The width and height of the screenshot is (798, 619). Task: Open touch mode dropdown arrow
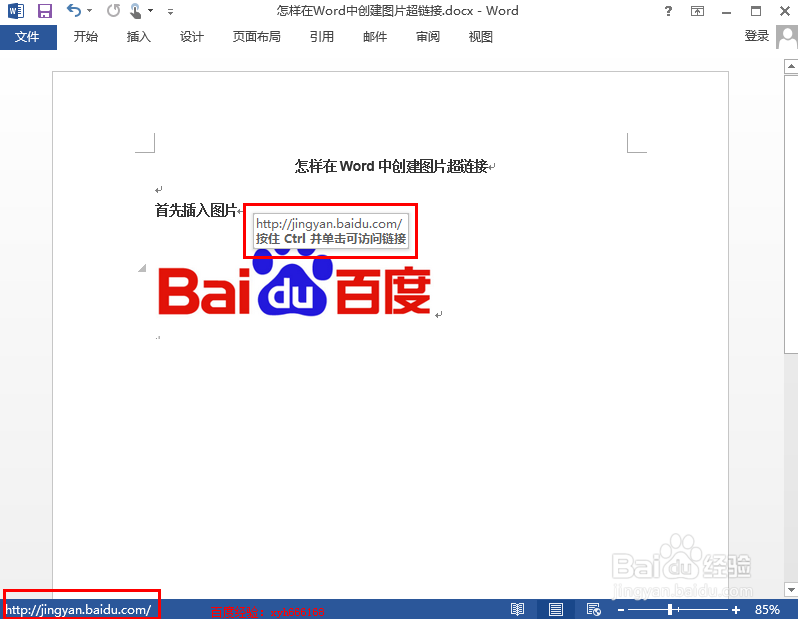[x=151, y=11]
